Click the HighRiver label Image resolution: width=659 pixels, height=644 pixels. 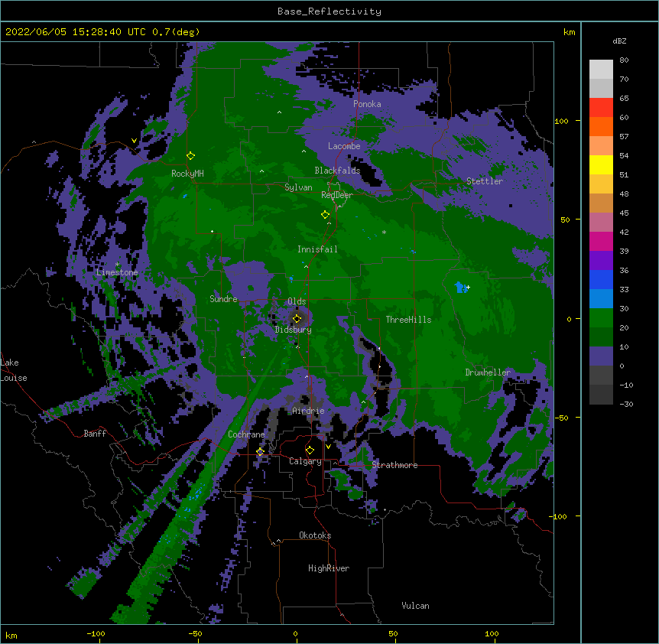tap(329, 568)
